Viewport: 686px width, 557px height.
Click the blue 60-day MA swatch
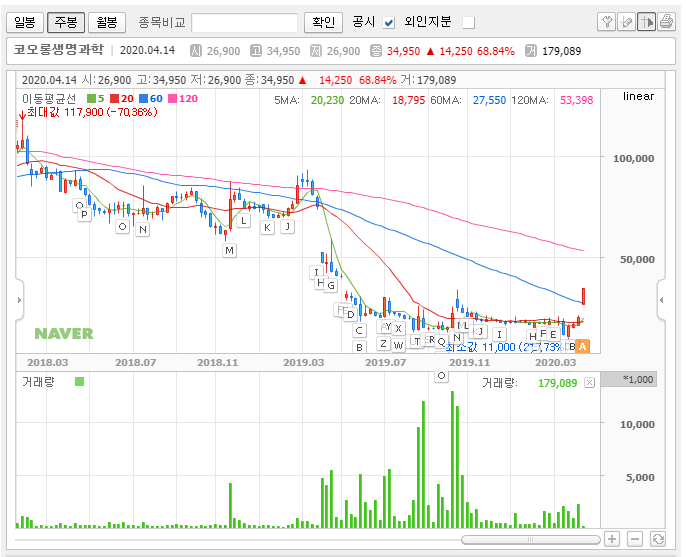[x=144, y=99]
